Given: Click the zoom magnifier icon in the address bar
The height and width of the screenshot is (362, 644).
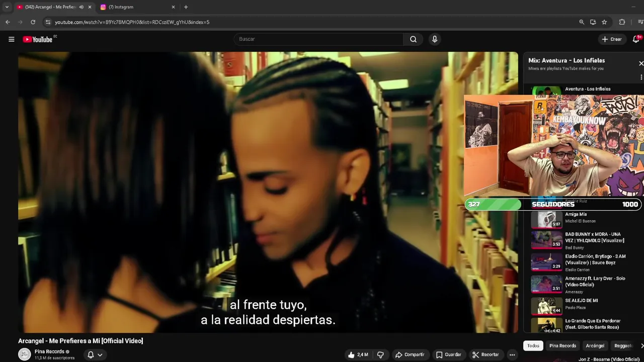Looking at the screenshot, I should [x=582, y=22].
